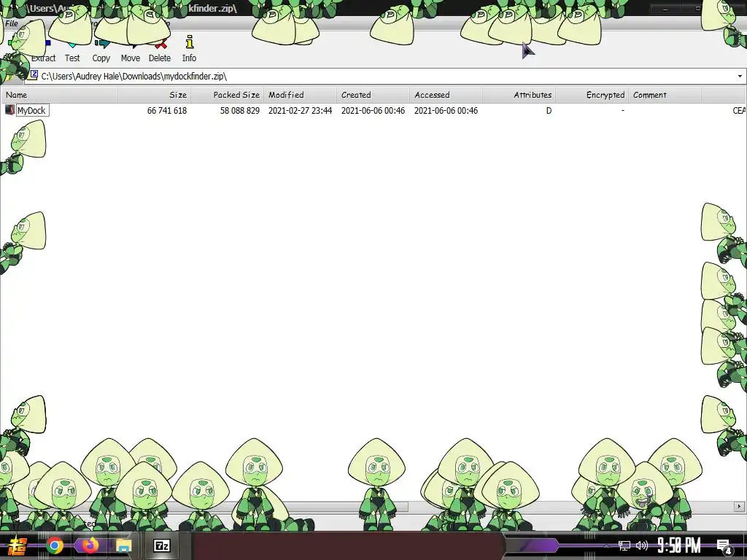Click the Accessed date 2021-06-06 00:46
This screenshot has width=747, height=560.
(446, 111)
